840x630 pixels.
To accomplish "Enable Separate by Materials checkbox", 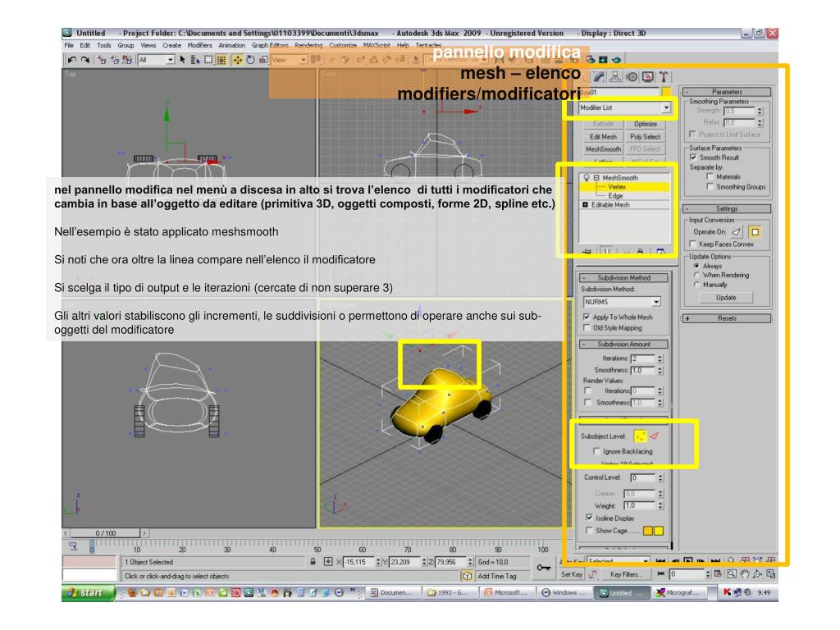I will (x=710, y=176).
